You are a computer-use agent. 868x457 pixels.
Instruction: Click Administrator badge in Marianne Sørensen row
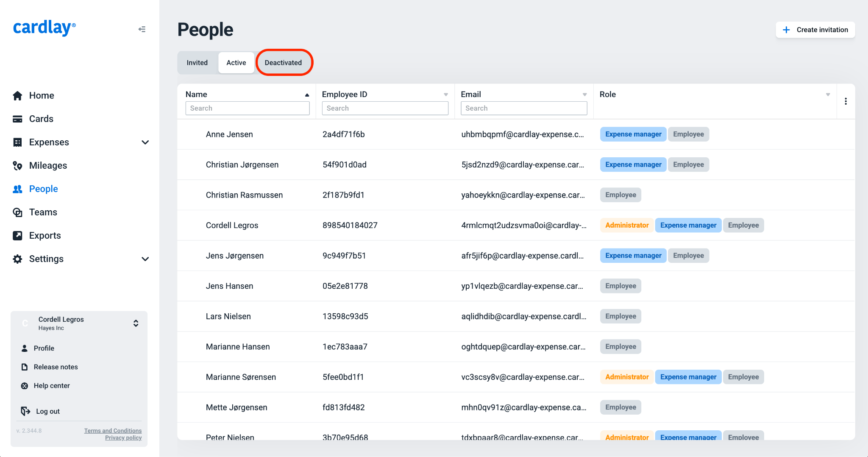[x=627, y=377]
